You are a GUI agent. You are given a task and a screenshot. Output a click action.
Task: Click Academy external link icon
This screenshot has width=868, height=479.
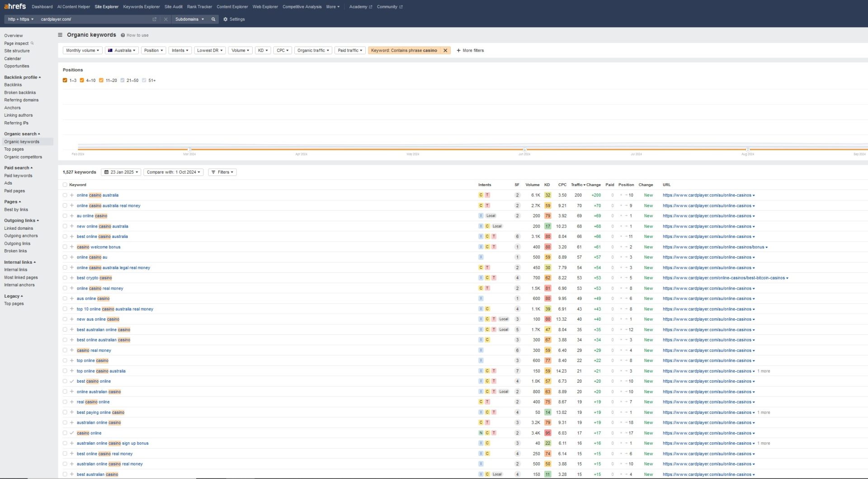click(x=371, y=7)
